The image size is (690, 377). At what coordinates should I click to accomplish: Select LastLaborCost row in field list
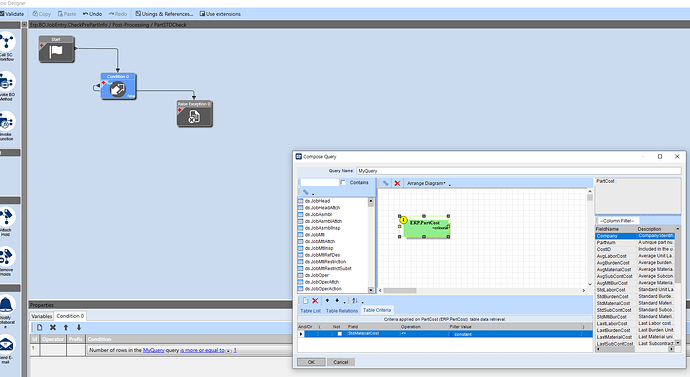pos(635,323)
